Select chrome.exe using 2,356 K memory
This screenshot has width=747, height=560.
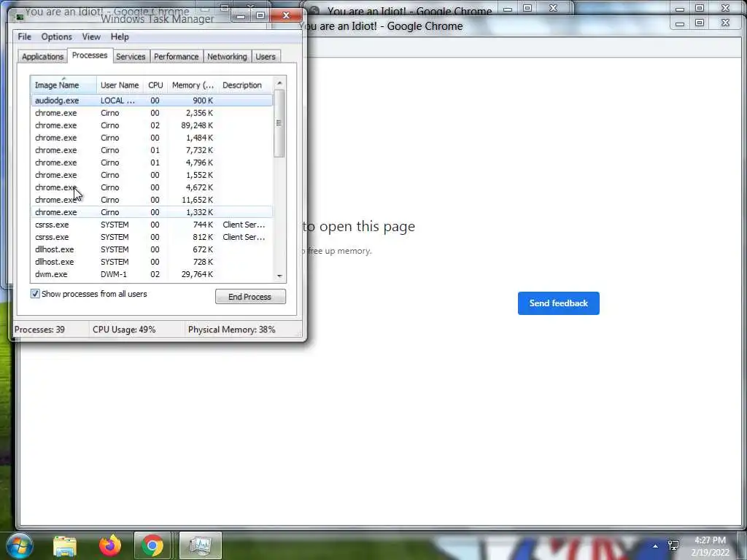coord(152,113)
